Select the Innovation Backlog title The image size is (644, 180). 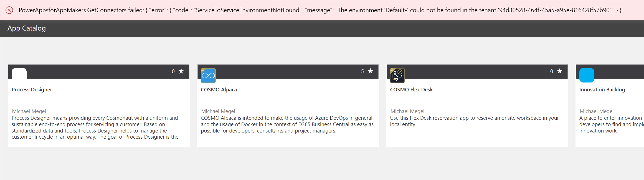coord(602,90)
